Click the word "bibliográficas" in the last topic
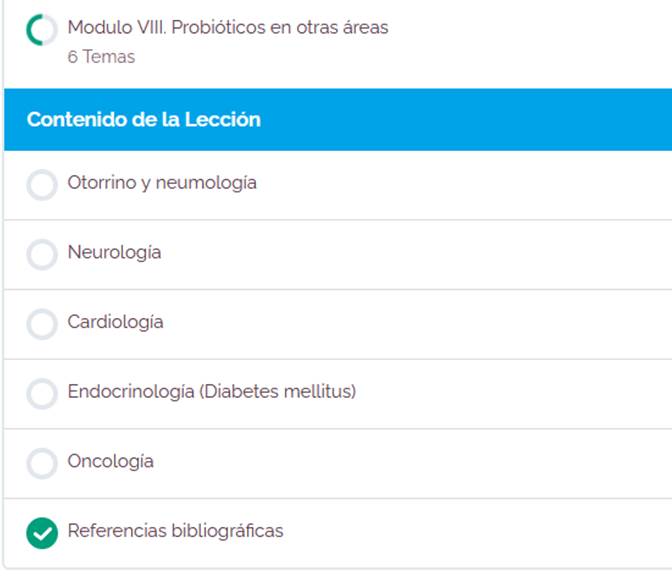672x576 pixels. 225,531
